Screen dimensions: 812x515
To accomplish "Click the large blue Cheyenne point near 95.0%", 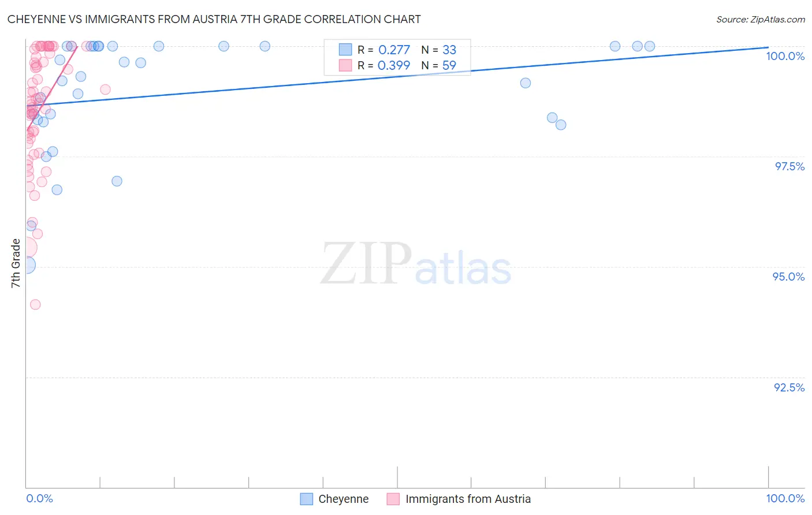I will click(x=26, y=265).
